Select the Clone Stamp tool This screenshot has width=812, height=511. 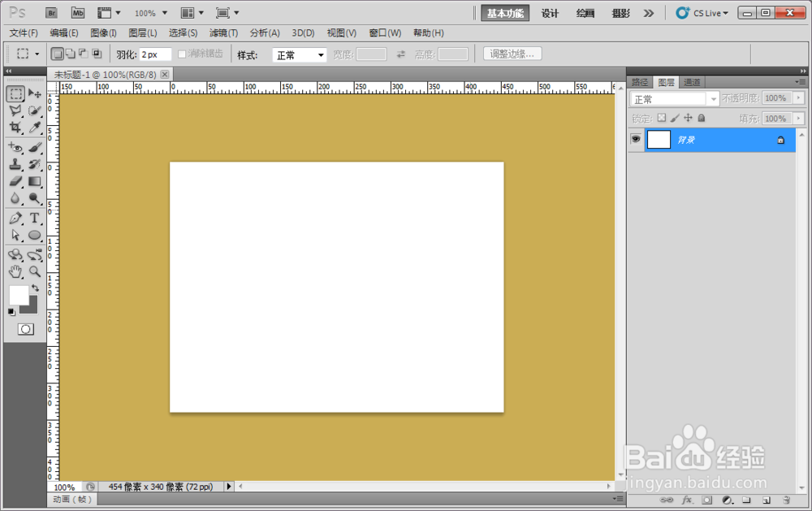coord(15,164)
